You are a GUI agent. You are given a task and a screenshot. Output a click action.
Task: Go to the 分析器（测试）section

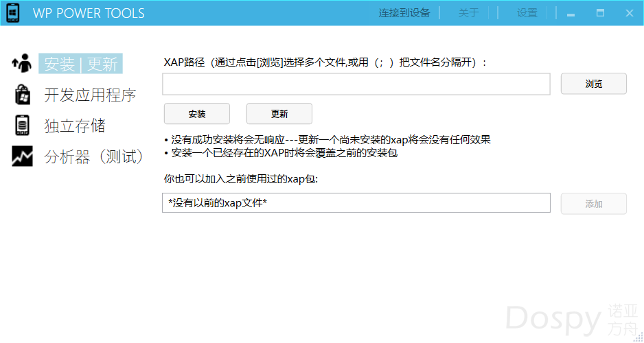point(94,157)
